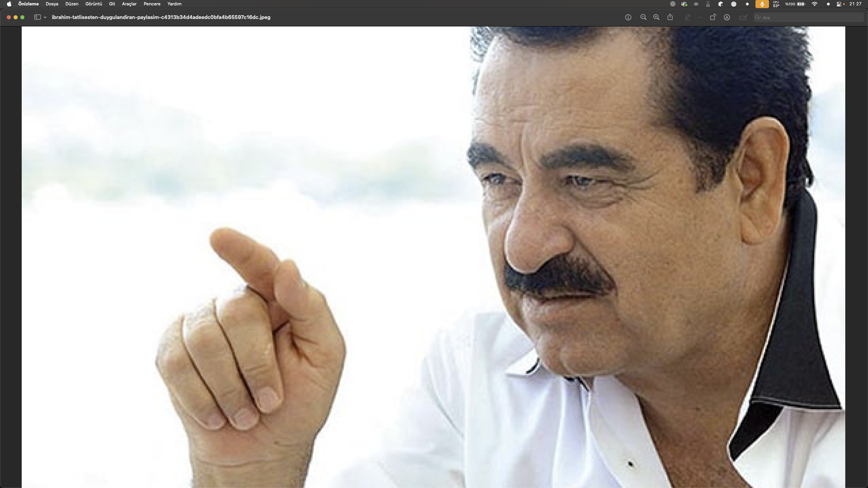This screenshot has width=868, height=488.
Task: Open the Share button in toolbar
Action: pos(670,17)
